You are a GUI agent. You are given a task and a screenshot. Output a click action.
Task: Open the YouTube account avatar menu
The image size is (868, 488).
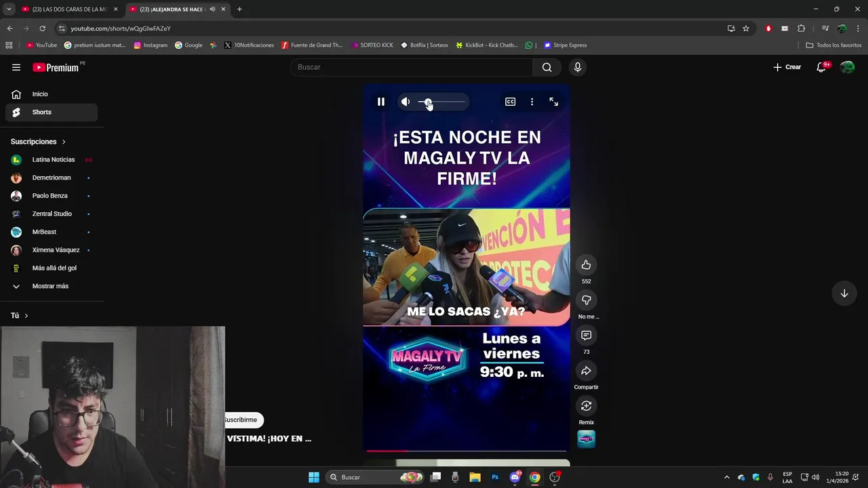(x=848, y=67)
